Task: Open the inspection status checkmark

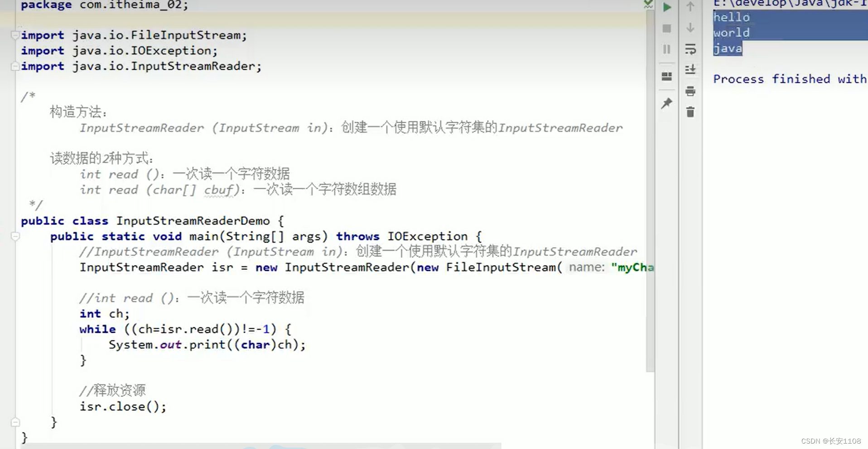Action: (648, 4)
